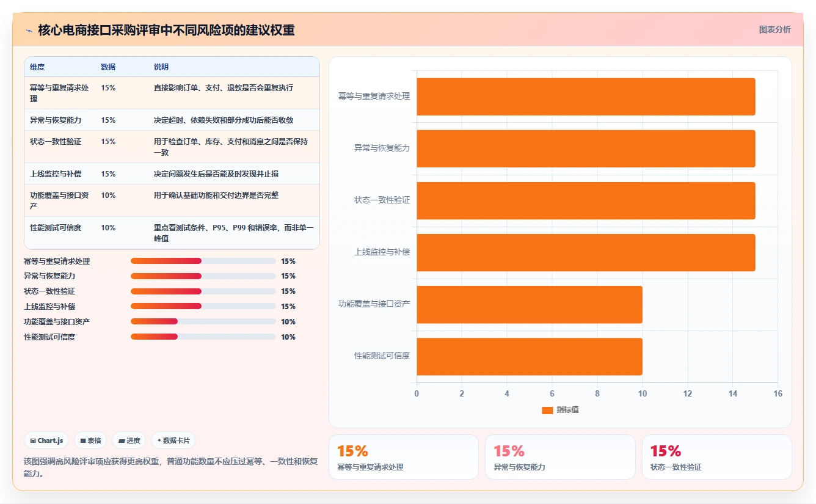The image size is (816, 504).
Task: Click the 说明 column header
Action: tap(161, 67)
